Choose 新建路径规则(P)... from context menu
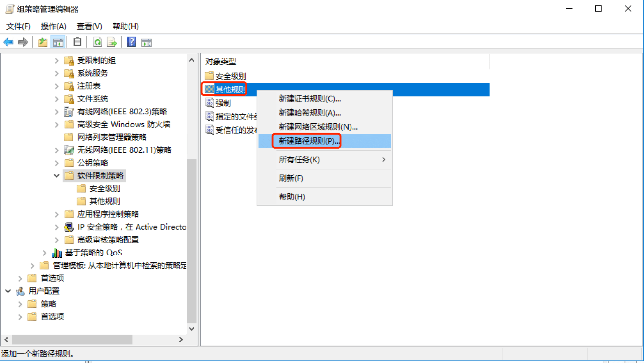644x363 pixels. pyautogui.click(x=325, y=141)
